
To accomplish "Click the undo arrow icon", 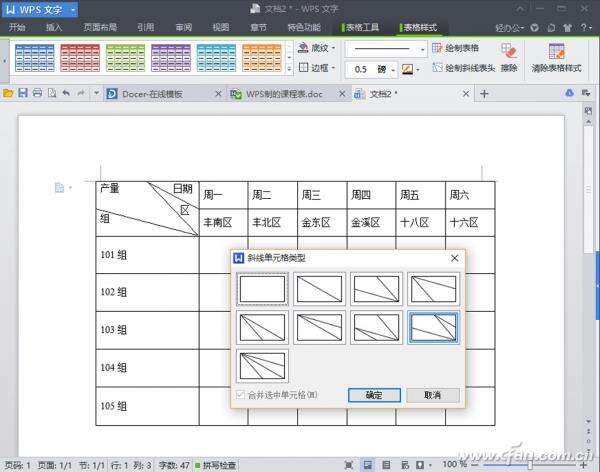I will click(x=66, y=93).
